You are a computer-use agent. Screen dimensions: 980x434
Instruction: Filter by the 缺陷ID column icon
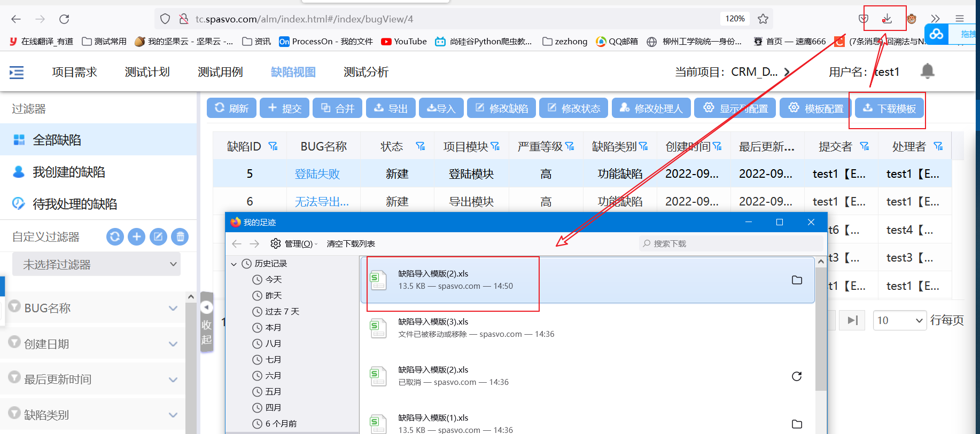click(x=273, y=146)
